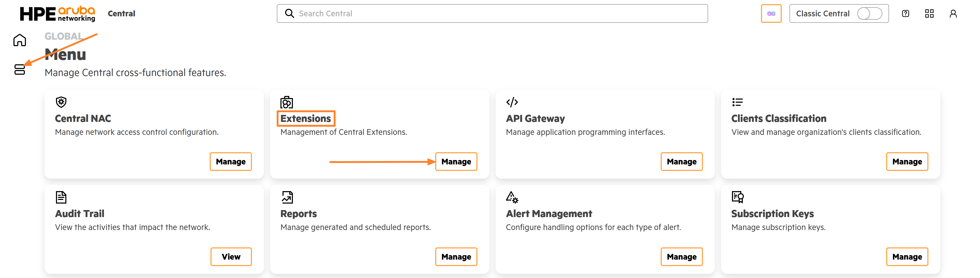Open the Home icon in sidebar
The image size is (980, 278).
pyautogui.click(x=20, y=40)
